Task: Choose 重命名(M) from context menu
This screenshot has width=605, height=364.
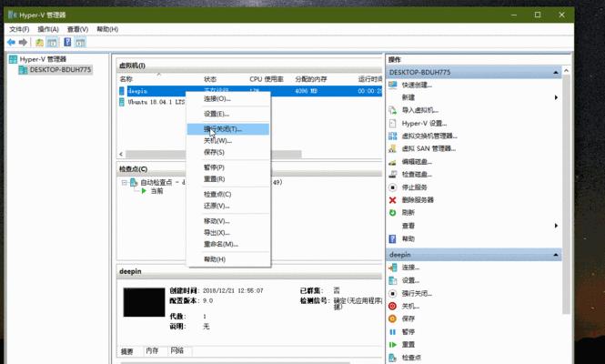Action: pos(228,245)
